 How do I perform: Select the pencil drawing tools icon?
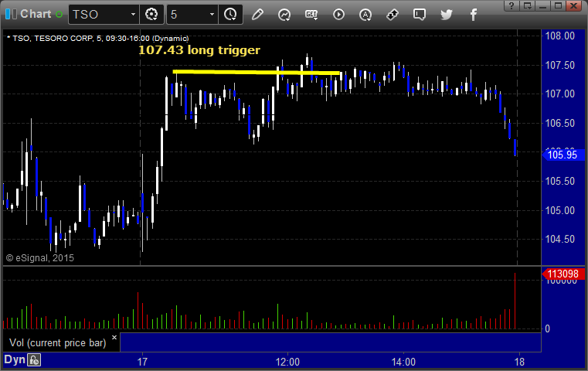(257, 15)
